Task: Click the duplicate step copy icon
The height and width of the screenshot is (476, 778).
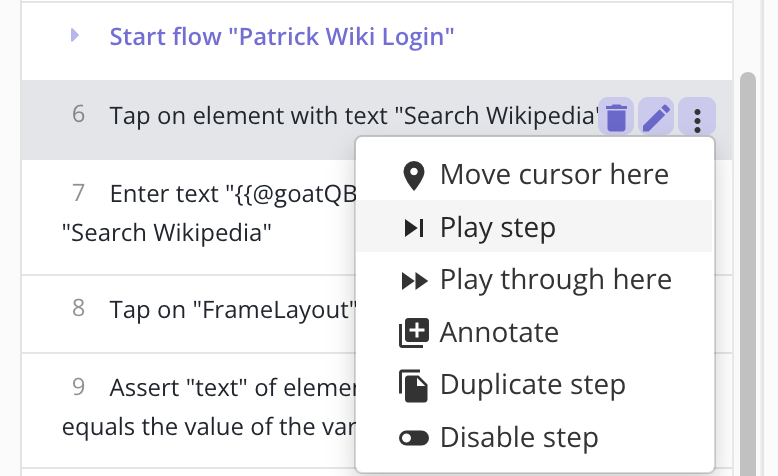Action: 413,386
